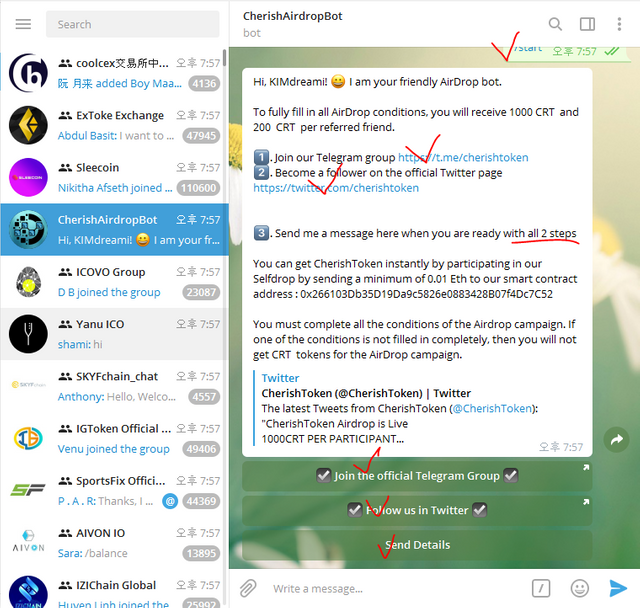Open the ExToke Exchange chat

pyautogui.click(x=114, y=125)
